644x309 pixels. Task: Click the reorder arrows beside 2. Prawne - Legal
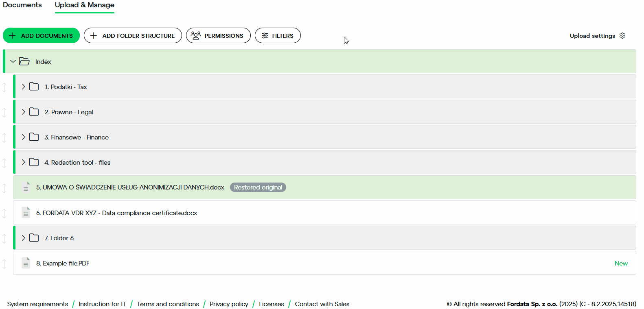click(4, 112)
